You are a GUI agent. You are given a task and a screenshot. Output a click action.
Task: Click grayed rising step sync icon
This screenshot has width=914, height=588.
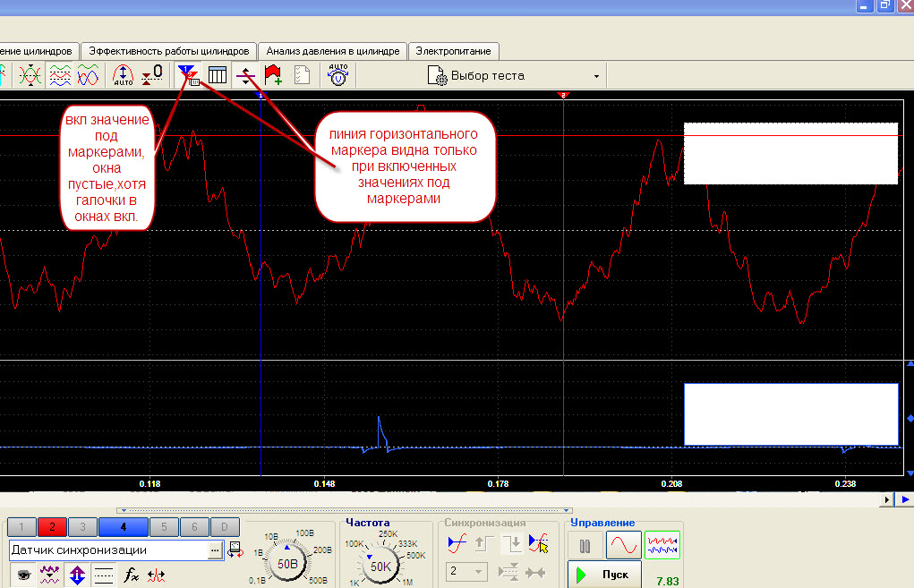pos(483,544)
